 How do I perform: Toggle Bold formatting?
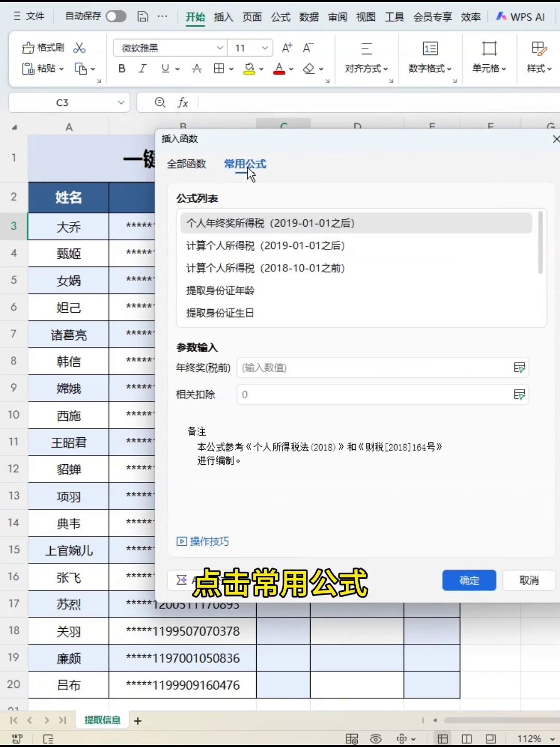coord(122,68)
